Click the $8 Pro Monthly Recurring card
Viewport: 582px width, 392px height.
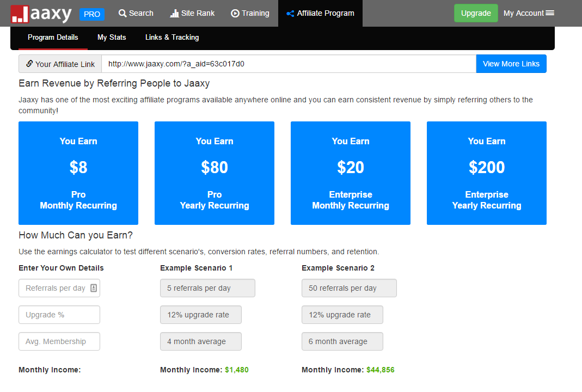tap(78, 173)
